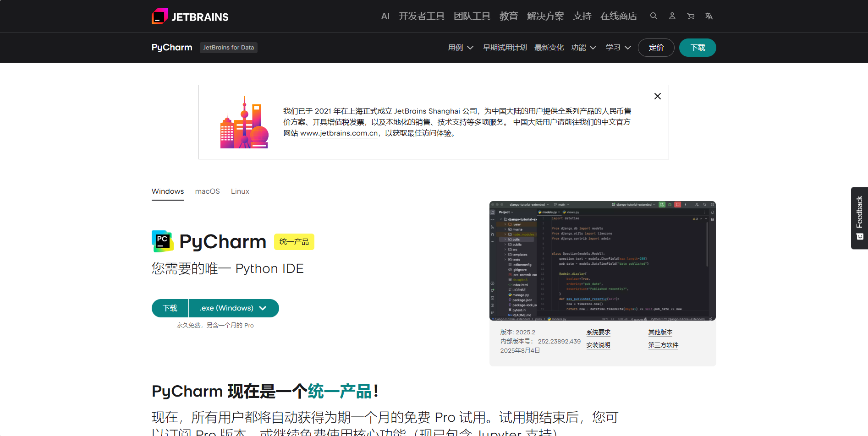Open the 早期试用计划 link

(x=505, y=48)
